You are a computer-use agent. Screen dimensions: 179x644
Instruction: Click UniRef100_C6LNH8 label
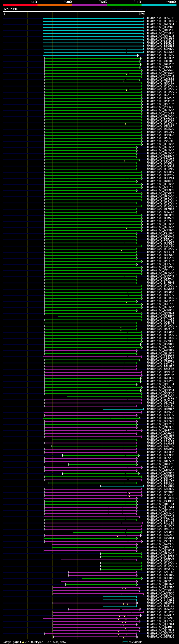click(161, 455)
